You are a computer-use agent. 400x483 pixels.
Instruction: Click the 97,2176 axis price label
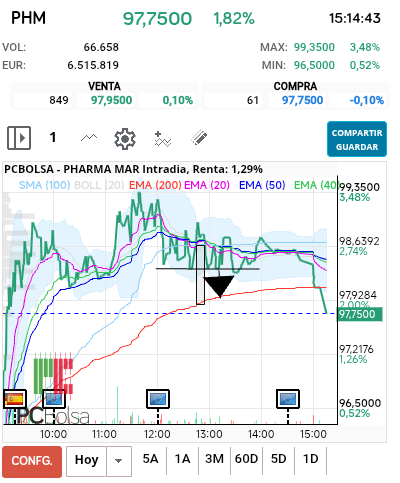click(356, 349)
